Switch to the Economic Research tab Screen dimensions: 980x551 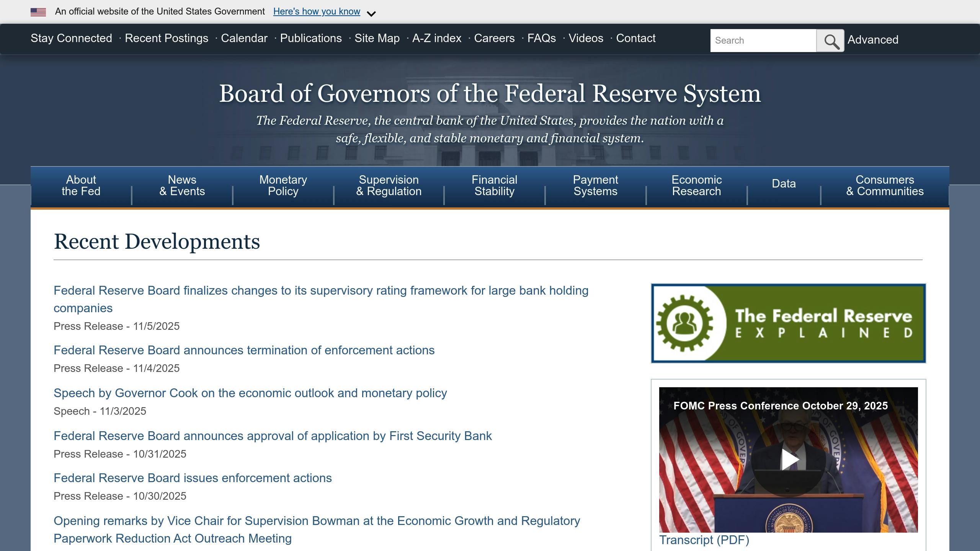tap(697, 186)
